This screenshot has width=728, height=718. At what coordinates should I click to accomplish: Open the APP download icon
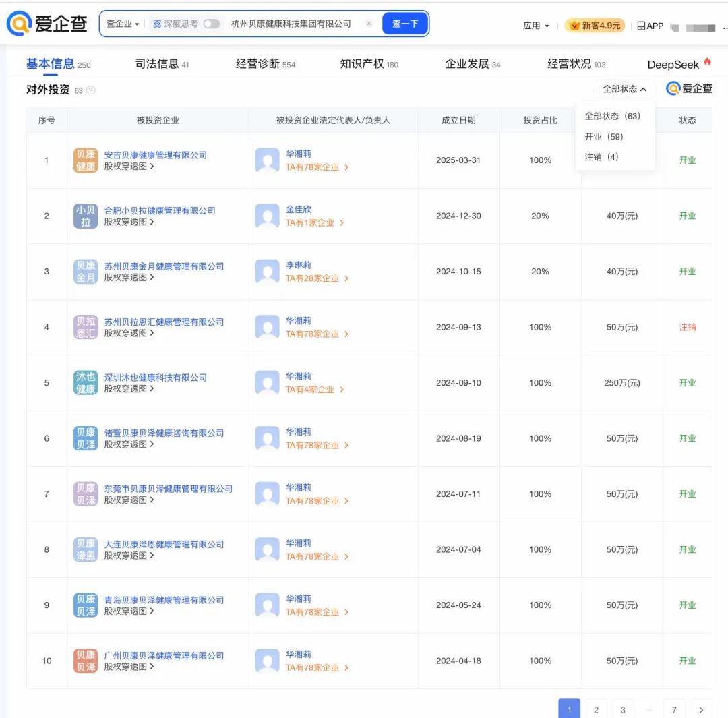coord(650,26)
